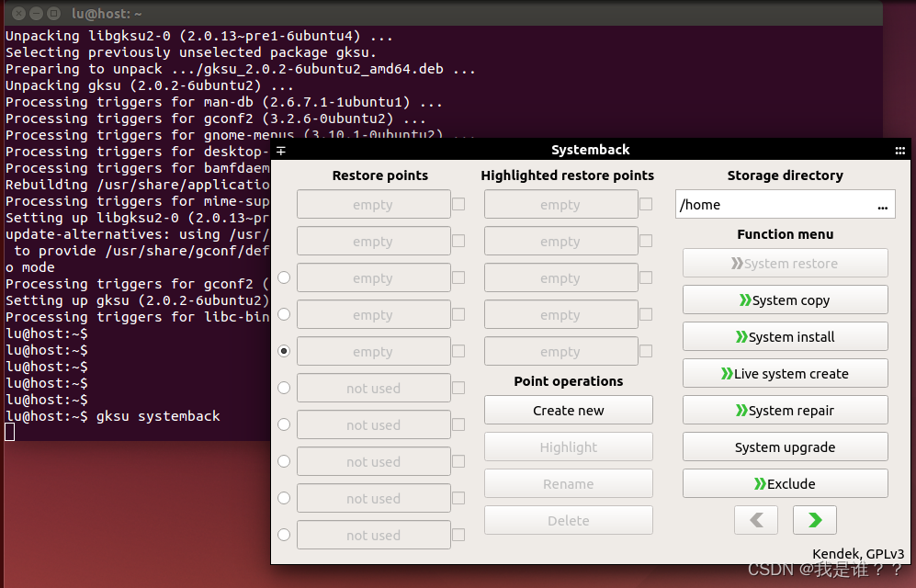Minimize the lu@host terminal window
Viewport: 916px width, 588px height.
pos(36,13)
